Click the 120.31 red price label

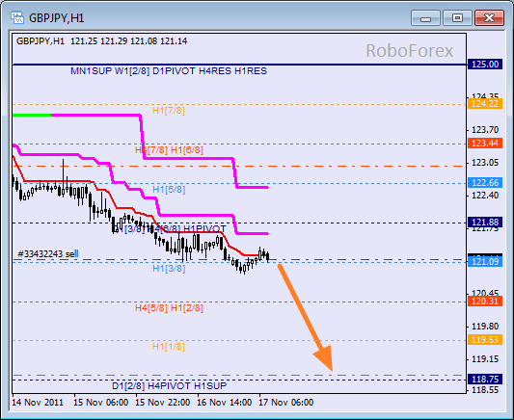pyautogui.click(x=485, y=302)
